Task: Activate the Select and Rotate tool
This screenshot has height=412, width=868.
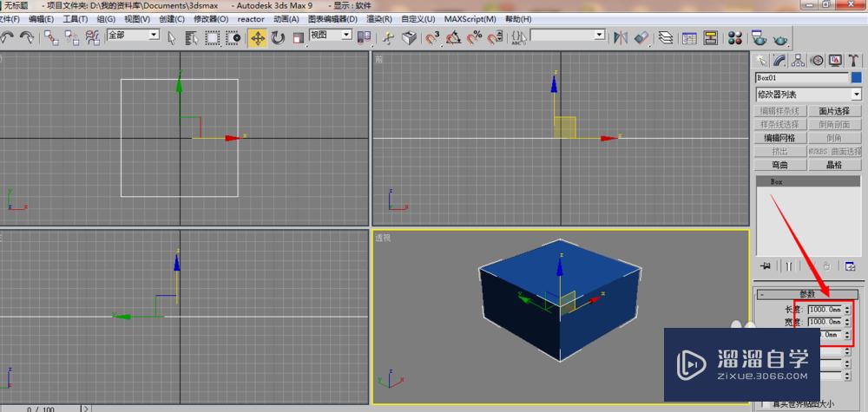Action: (278, 37)
